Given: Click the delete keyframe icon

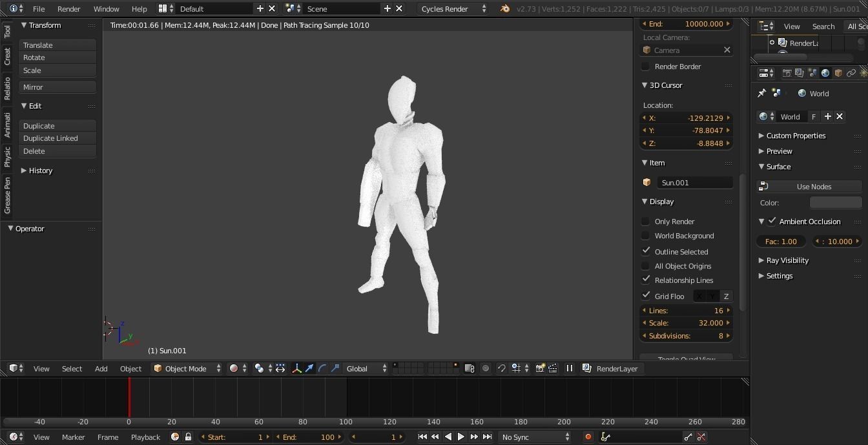Looking at the screenshot, I should [x=701, y=437].
